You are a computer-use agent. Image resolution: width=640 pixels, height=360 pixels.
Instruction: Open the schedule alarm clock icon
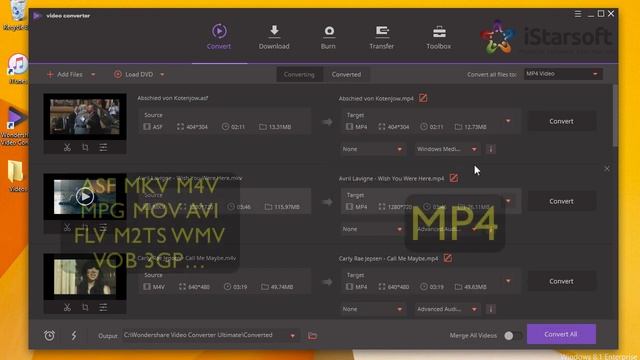pos(49,336)
